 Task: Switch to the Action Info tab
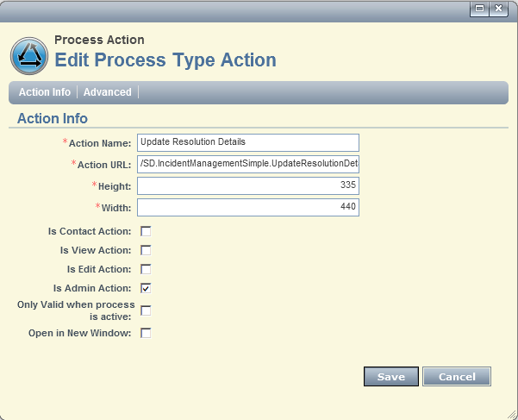point(45,92)
